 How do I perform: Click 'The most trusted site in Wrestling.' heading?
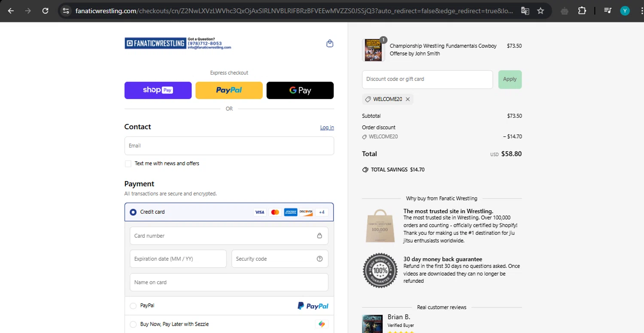click(x=448, y=211)
